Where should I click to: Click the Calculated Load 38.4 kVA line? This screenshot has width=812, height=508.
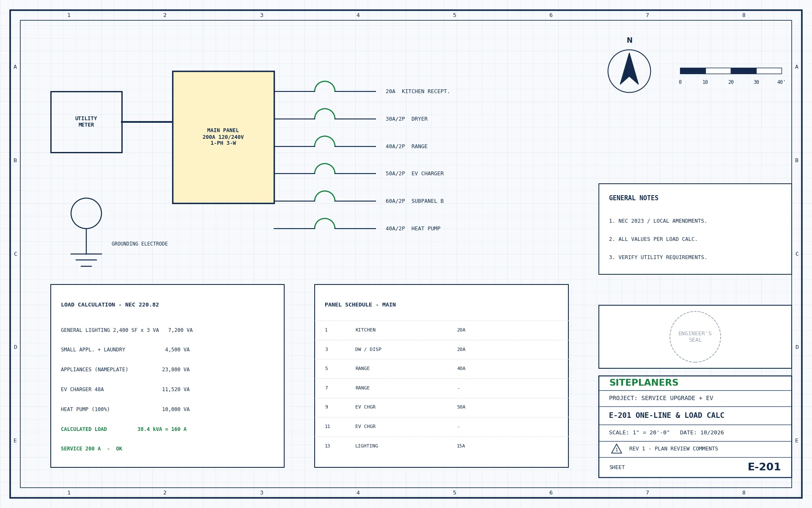(x=123, y=429)
